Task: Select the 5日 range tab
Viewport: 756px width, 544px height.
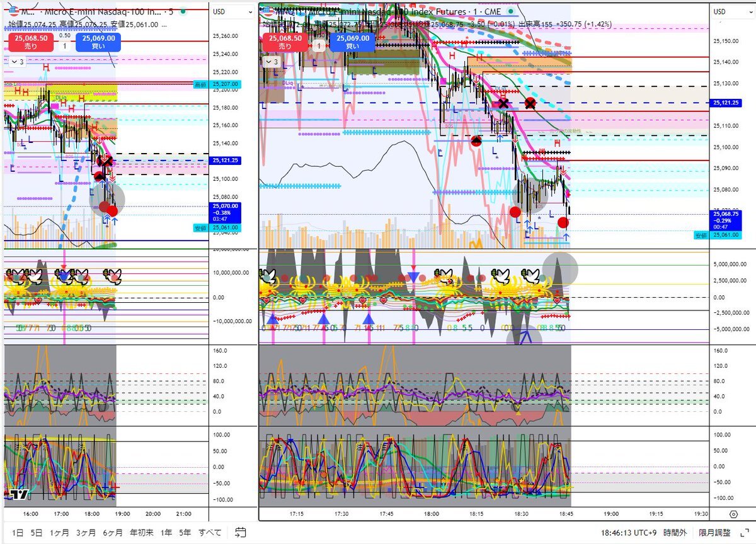Action: pyautogui.click(x=38, y=533)
